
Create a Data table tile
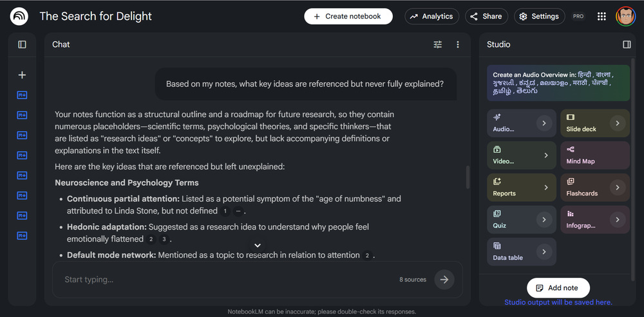pyautogui.click(x=522, y=252)
